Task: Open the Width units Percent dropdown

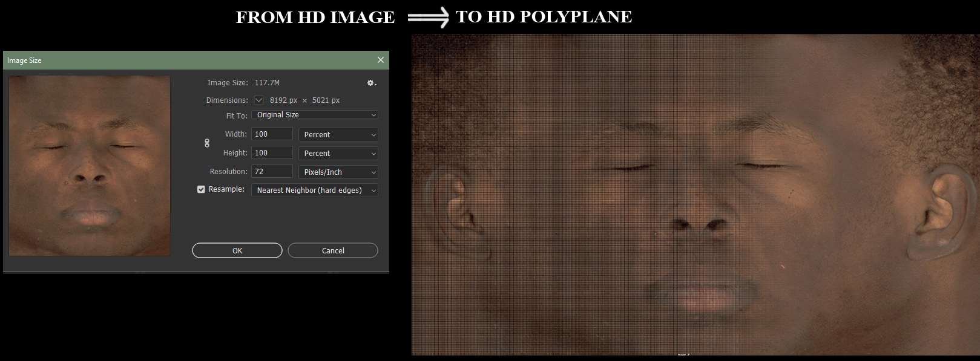Action: [x=338, y=135]
